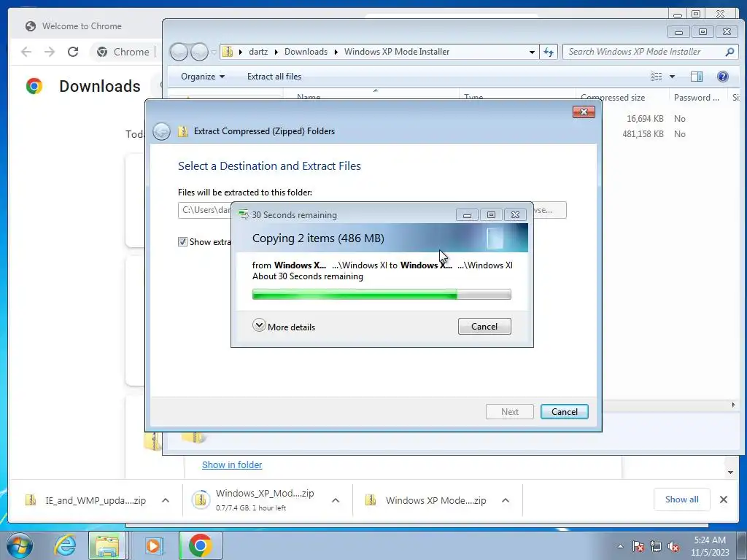Image resolution: width=747 pixels, height=560 pixels.
Task: Show hidden system tray icons
Action: [x=620, y=546]
